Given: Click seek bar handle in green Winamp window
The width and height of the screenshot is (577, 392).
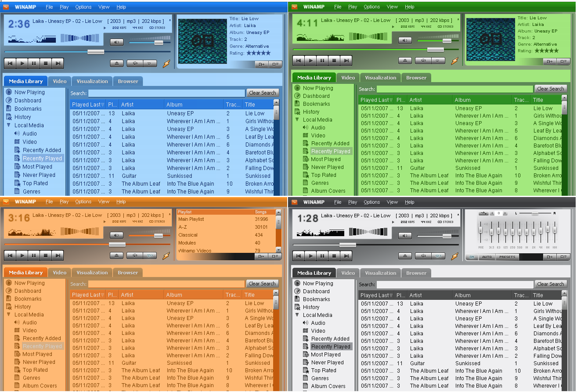Looking at the screenshot, I should click(436, 49).
